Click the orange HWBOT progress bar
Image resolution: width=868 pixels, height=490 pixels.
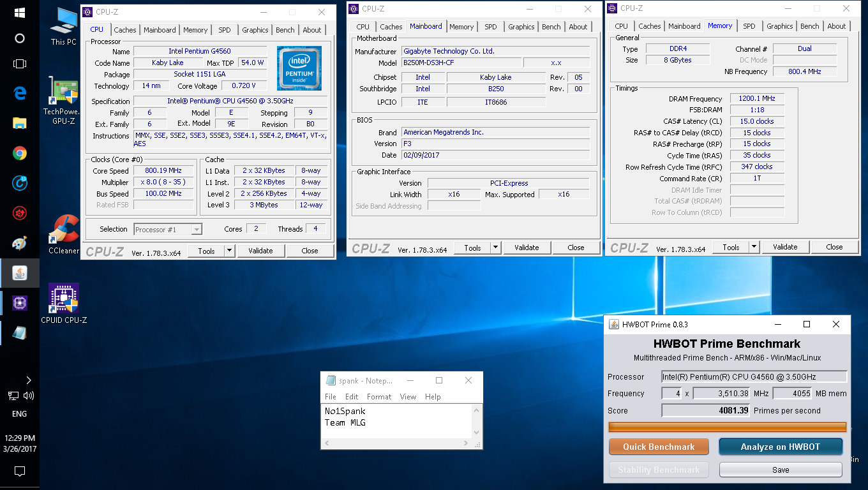point(728,427)
